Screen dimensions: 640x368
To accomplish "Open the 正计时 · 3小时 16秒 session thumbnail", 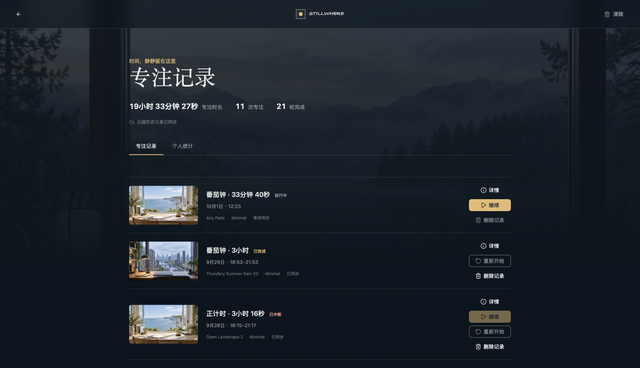I will [x=164, y=324].
